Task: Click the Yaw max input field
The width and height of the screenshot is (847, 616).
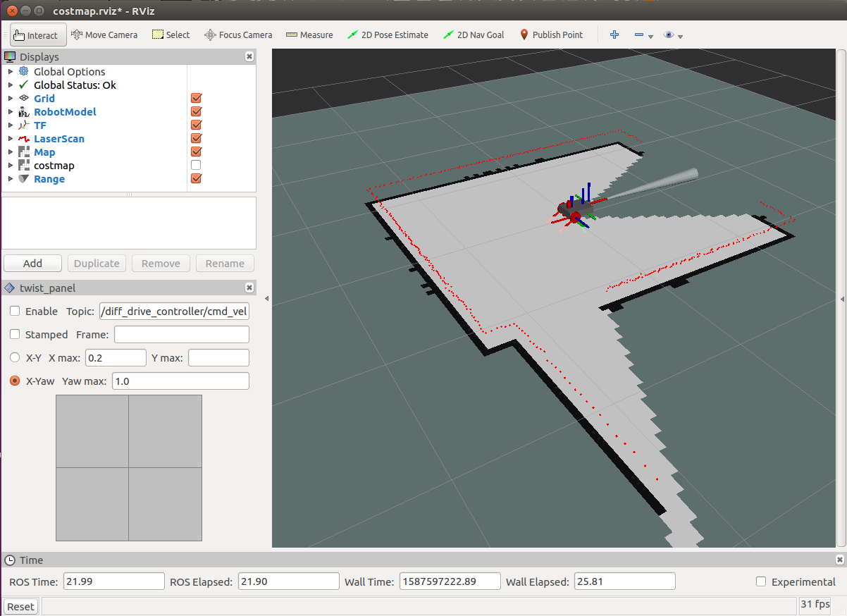Action: tap(180, 381)
